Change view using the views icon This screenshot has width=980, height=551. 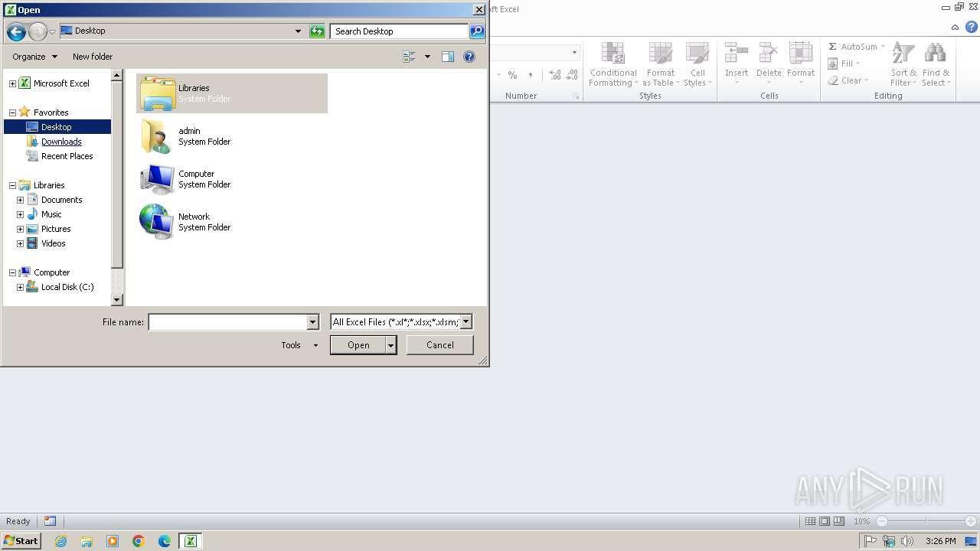409,57
